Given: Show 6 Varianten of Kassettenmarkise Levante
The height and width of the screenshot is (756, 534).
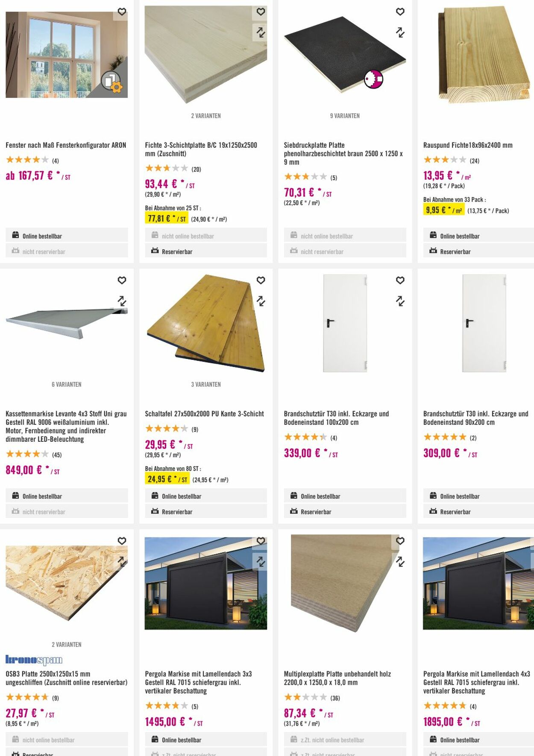Looking at the screenshot, I should click(x=67, y=384).
